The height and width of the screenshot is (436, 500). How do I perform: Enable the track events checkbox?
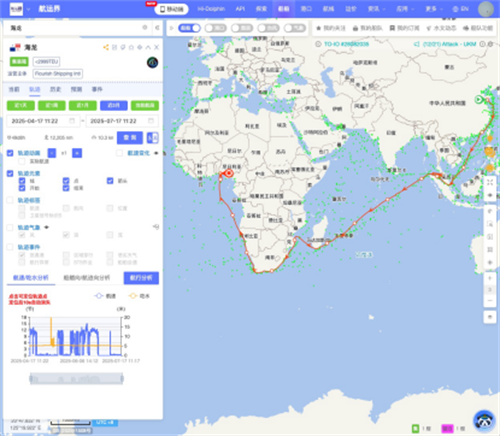pyautogui.click(x=10, y=247)
